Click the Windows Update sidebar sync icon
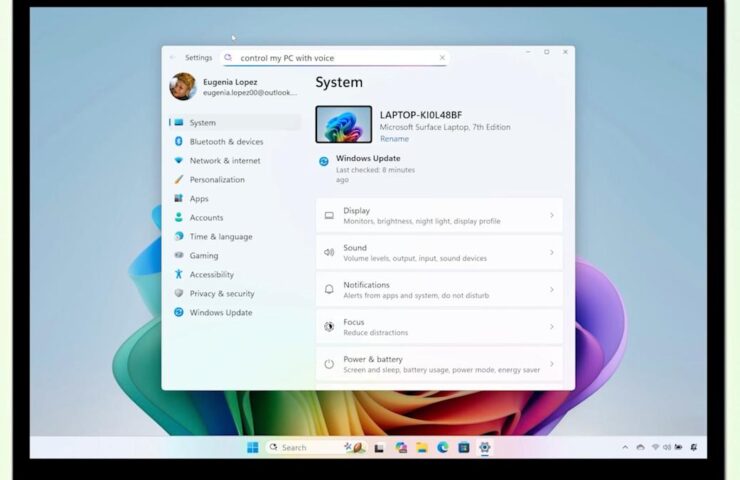Viewport: 740px width, 480px height. coord(178,312)
